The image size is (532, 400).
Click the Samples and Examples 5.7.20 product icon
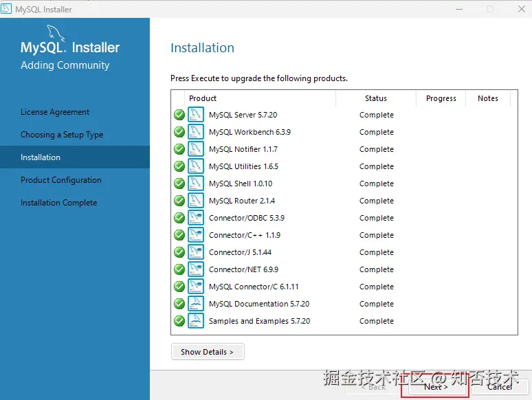[196, 321]
